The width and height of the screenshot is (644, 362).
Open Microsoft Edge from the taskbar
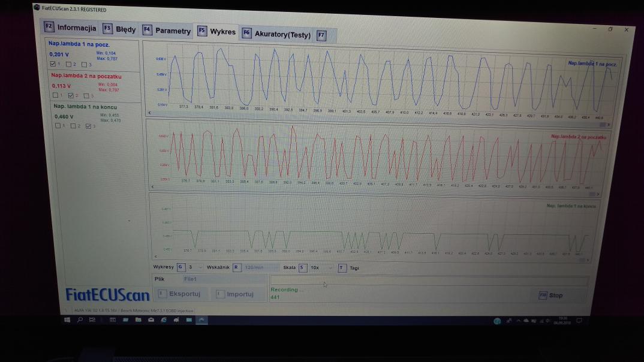click(164, 319)
